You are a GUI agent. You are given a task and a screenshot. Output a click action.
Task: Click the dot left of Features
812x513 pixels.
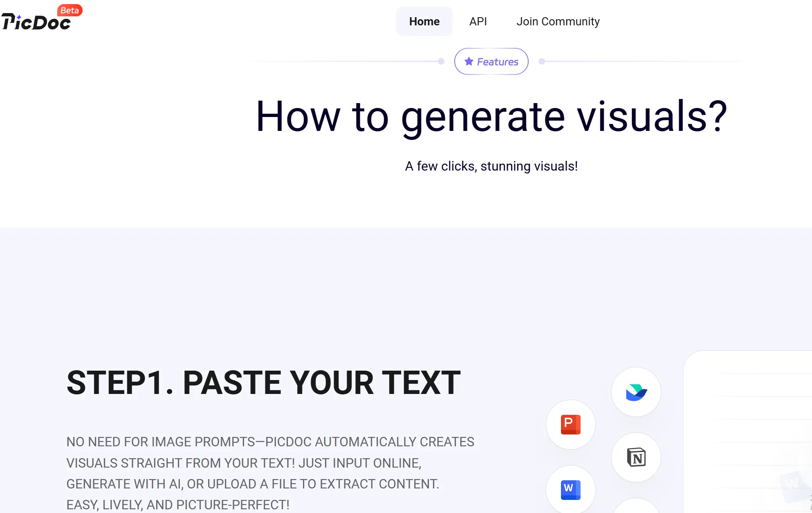point(441,61)
